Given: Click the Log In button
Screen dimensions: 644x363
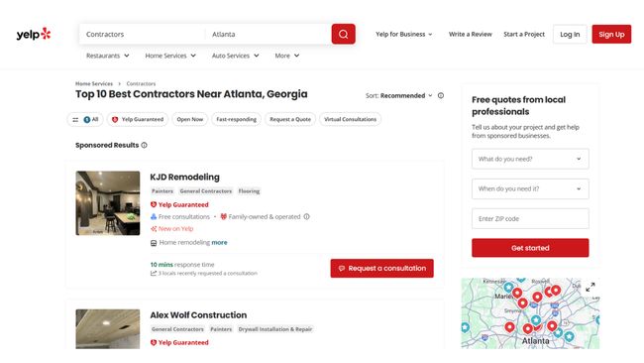Looking at the screenshot, I should pos(570,34).
